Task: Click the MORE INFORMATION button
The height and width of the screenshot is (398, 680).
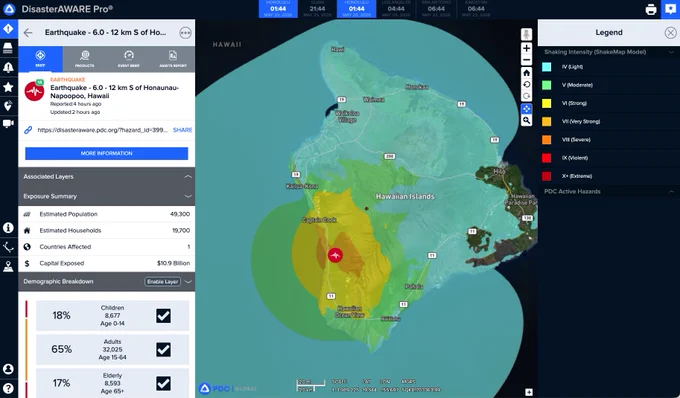Action: click(107, 153)
